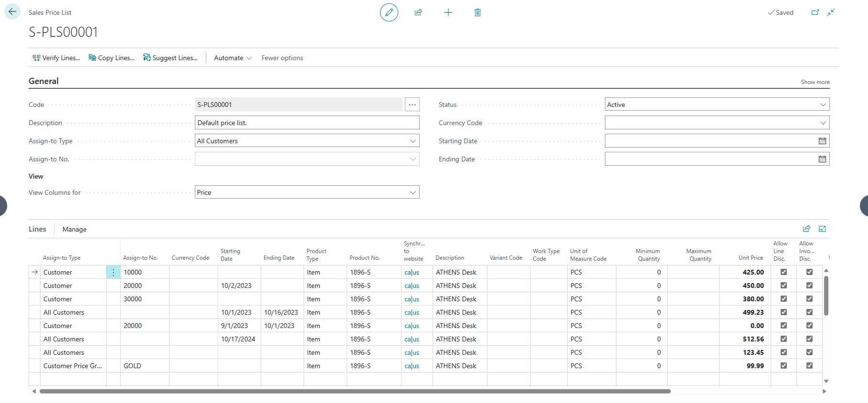Viewport: 868px width, 403px height.
Task: Click the vertical scrollbar thumb of lines grid
Action: click(x=826, y=296)
